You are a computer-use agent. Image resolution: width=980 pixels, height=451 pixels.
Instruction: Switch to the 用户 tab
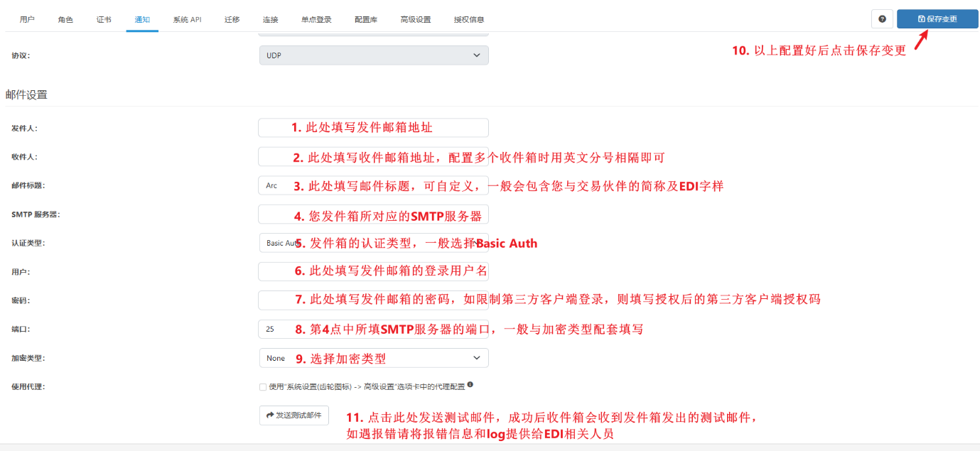click(27, 19)
